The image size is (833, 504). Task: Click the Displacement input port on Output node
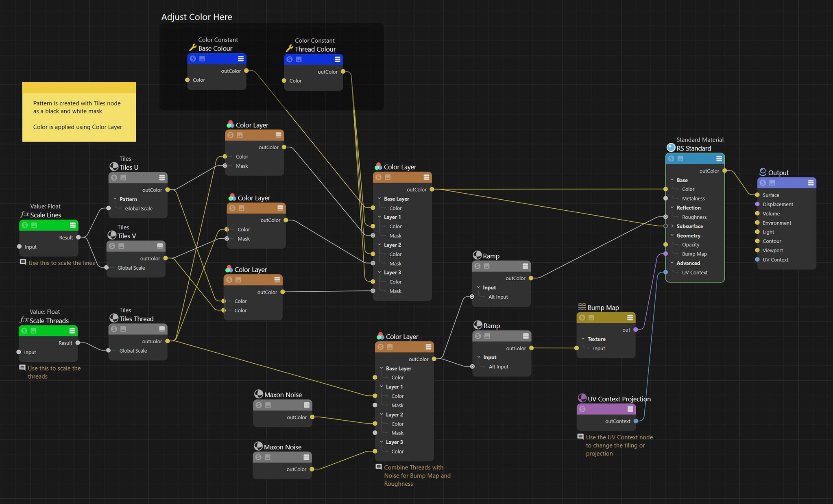point(757,204)
